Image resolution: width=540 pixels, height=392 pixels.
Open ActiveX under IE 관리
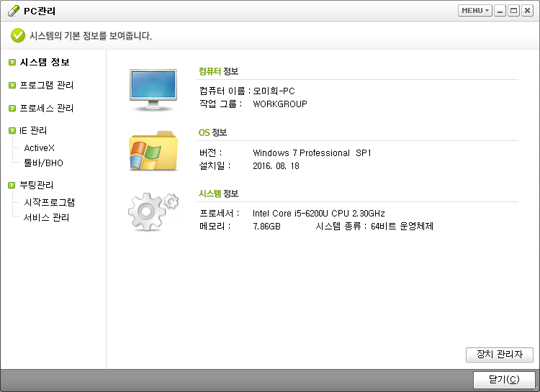click(40, 148)
